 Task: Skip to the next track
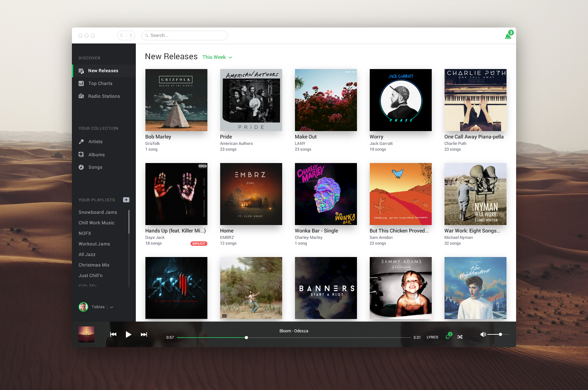pyautogui.click(x=144, y=334)
